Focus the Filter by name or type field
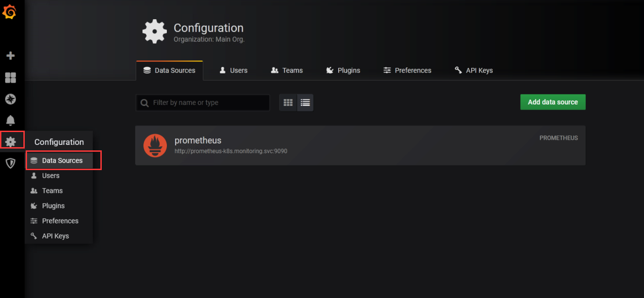 (x=203, y=103)
